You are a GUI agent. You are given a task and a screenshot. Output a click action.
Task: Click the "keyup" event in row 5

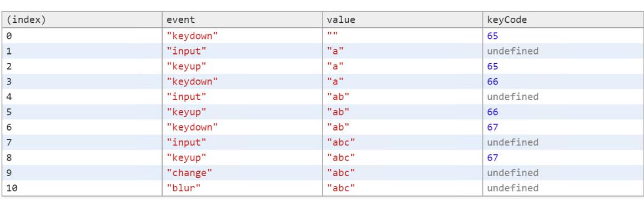point(186,112)
